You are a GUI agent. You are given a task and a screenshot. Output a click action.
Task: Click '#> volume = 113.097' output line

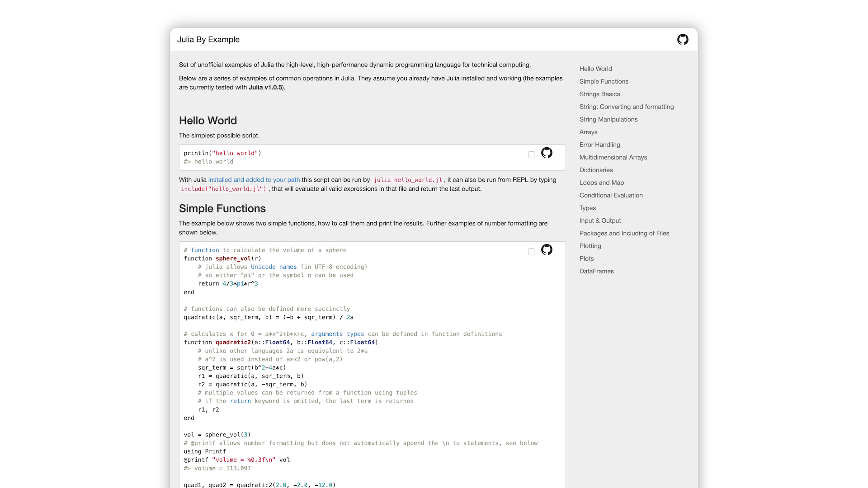tap(217, 469)
